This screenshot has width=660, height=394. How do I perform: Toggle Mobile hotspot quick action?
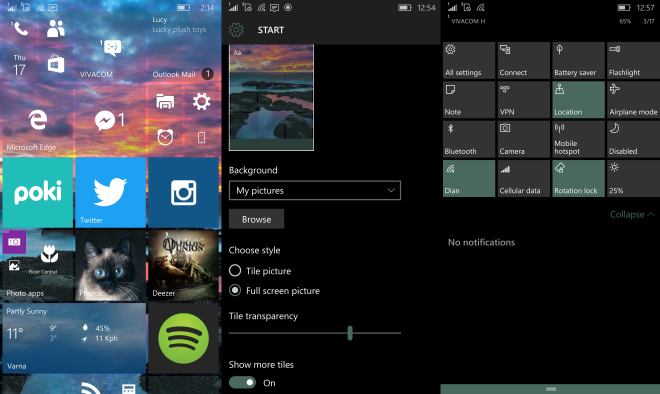click(x=578, y=139)
